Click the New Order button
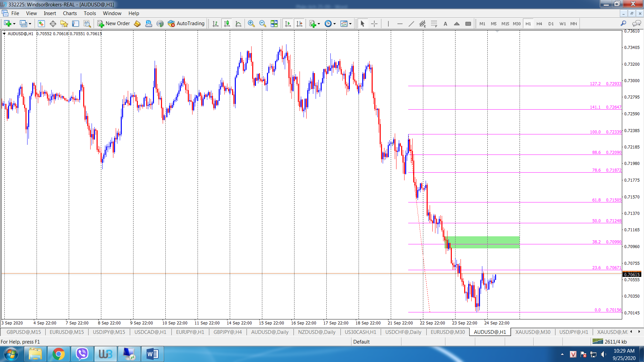 point(113,23)
